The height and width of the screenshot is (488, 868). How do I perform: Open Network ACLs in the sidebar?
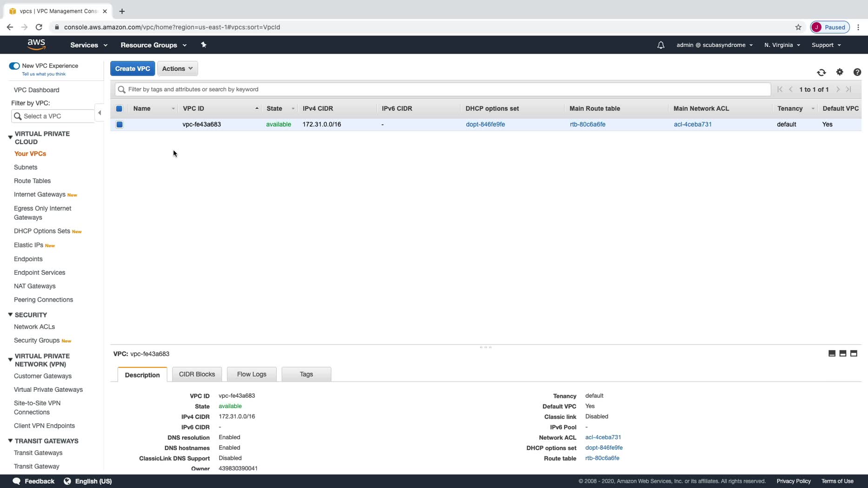[x=34, y=327]
